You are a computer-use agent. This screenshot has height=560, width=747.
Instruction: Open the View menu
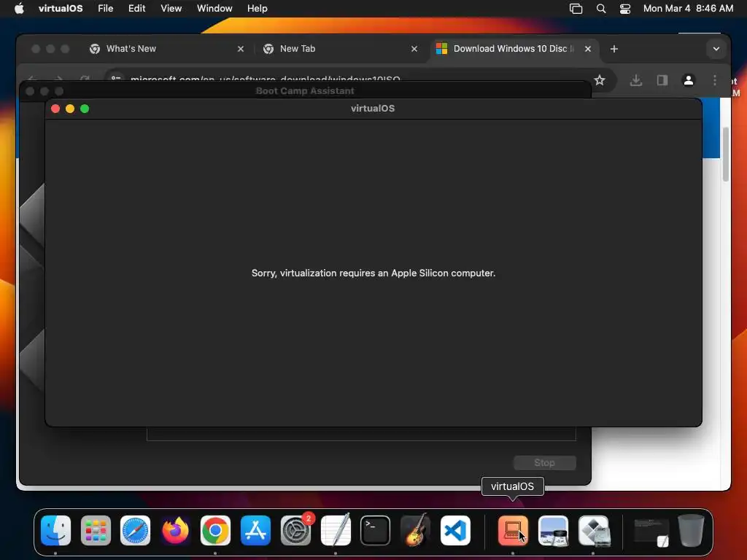tap(171, 9)
